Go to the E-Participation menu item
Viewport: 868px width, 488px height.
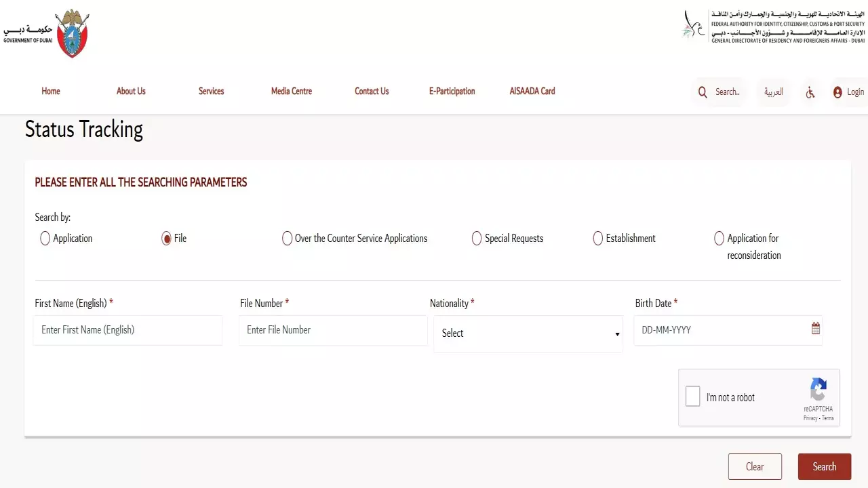pyautogui.click(x=452, y=91)
